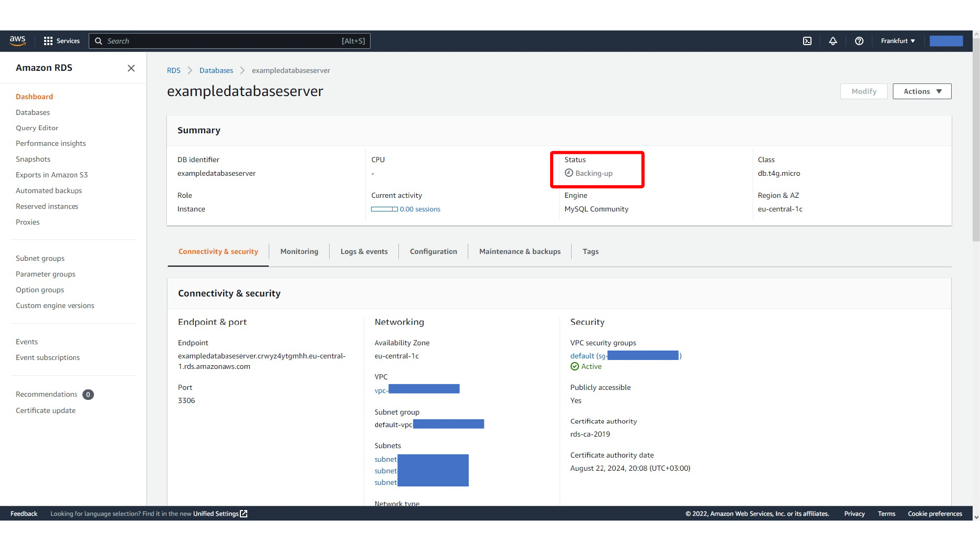The width and height of the screenshot is (980, 551).
Task: Click the vertical page scrollbar
Action: click(x=976, y=139)
